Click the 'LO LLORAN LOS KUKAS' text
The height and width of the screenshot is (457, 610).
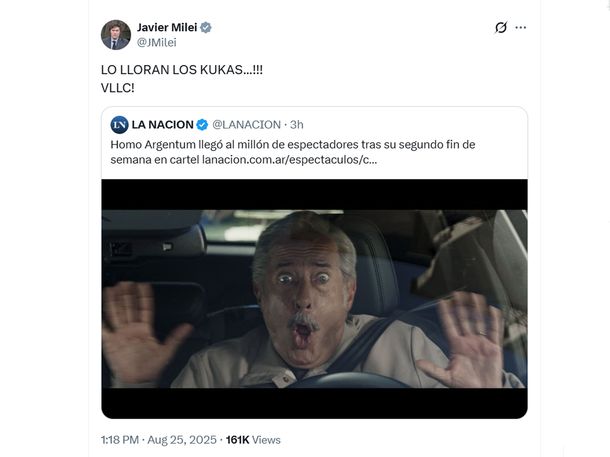point(182,70)
